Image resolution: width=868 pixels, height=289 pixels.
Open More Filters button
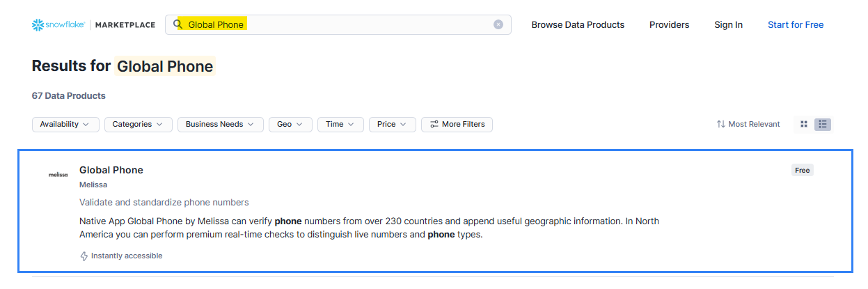[457, 124]
